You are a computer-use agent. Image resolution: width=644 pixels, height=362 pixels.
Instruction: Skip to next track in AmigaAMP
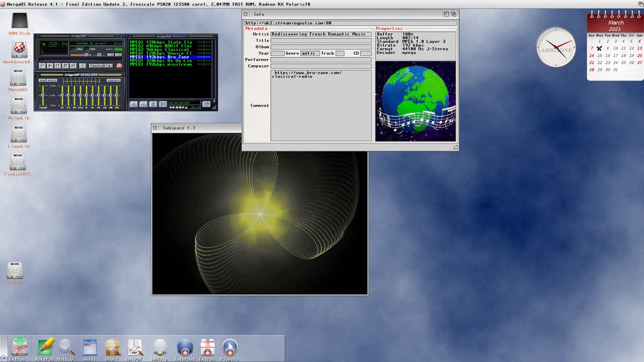pos(73,65)
